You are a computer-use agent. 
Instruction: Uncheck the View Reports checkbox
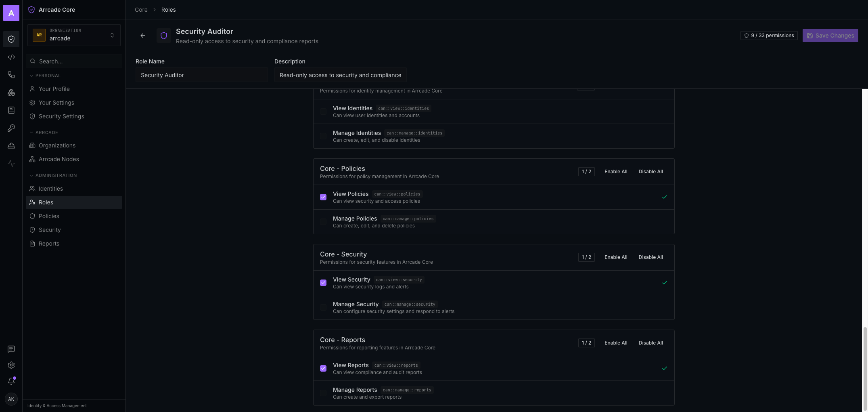323,368
